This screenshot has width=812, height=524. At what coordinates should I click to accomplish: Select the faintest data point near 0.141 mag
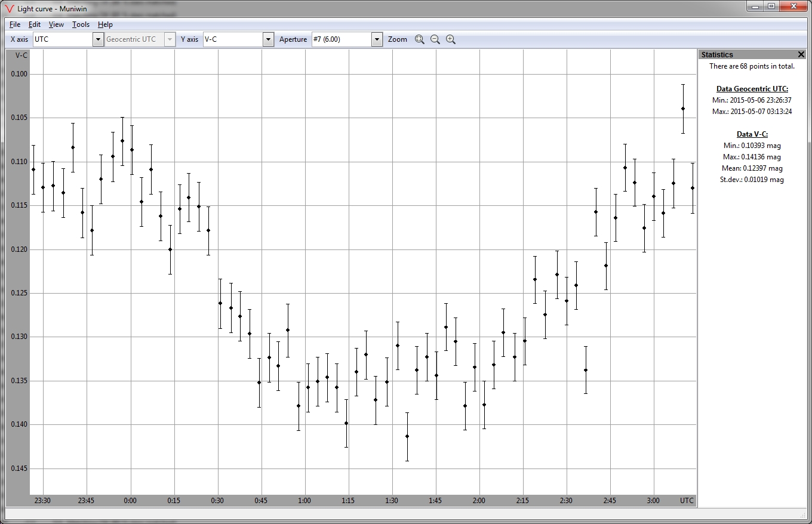click(407, 436)
